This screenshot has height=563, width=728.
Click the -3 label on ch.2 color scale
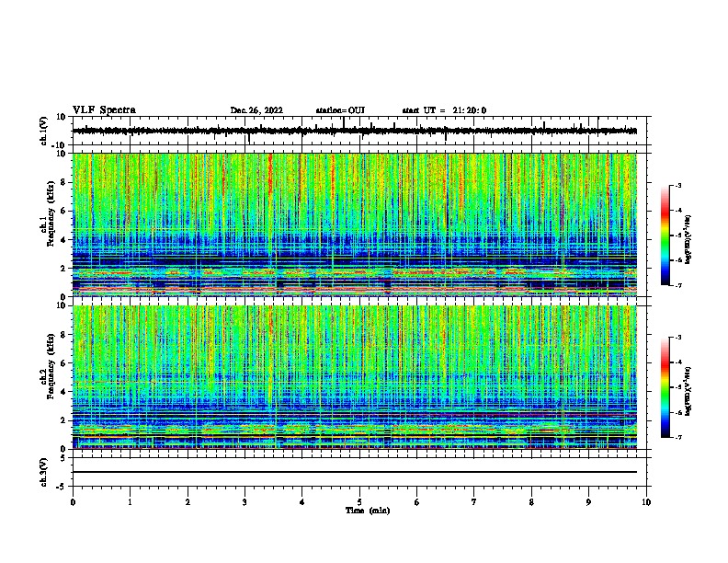click(677, 338)
